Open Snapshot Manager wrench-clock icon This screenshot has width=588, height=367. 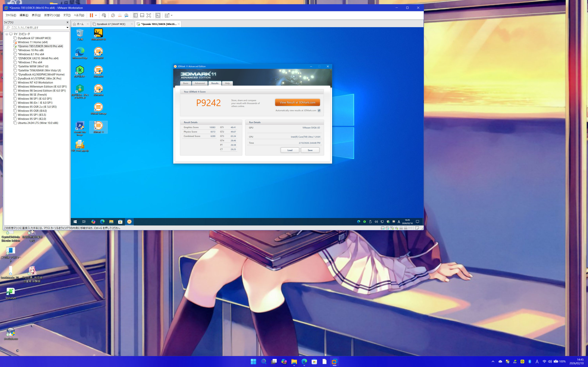click(x=126, y=15)
